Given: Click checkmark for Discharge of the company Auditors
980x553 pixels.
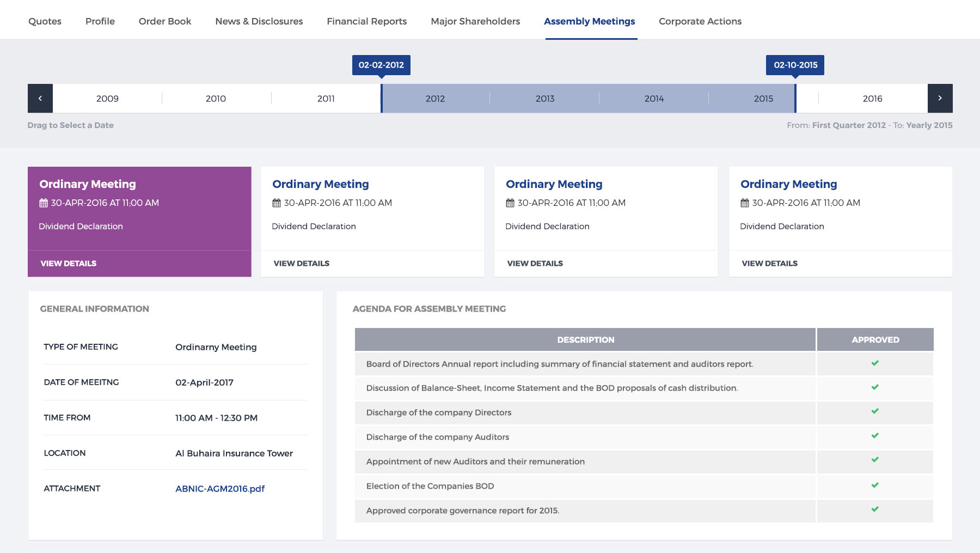Looking at the screenshot, I should pos(875,436).
